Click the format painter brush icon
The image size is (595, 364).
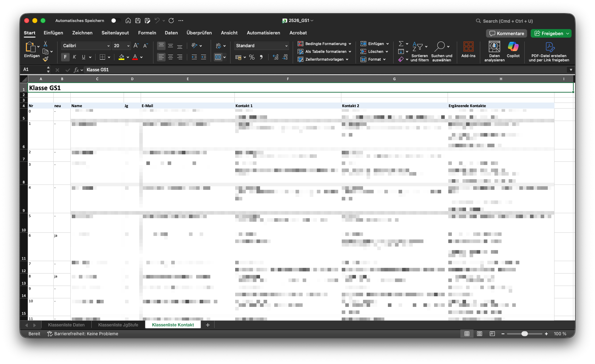click(45, 59)
